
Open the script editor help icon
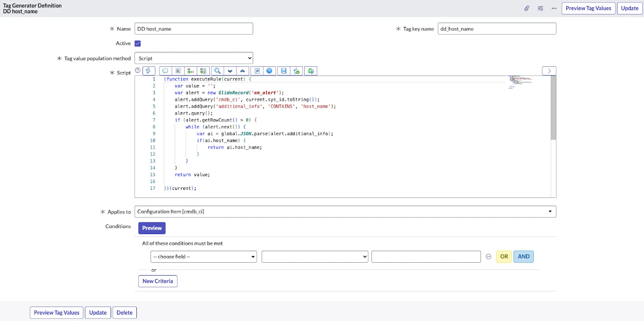point(269,71)
